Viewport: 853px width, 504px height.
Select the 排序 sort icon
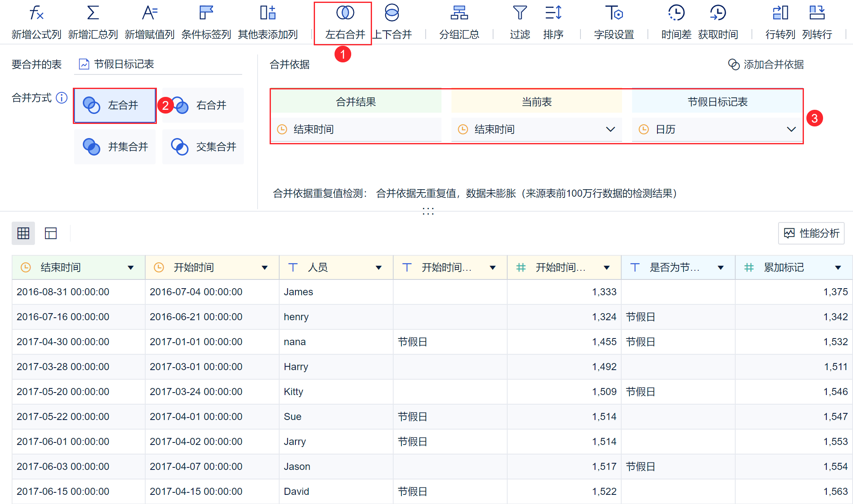pyautogui.click(x=553, y=13)
